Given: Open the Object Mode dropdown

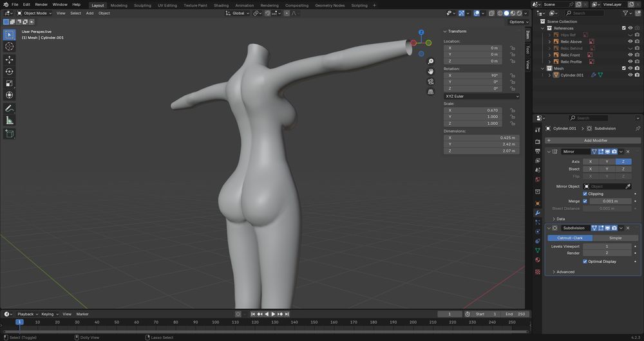Looking at the screenshot, I should (x=35, y=13).
